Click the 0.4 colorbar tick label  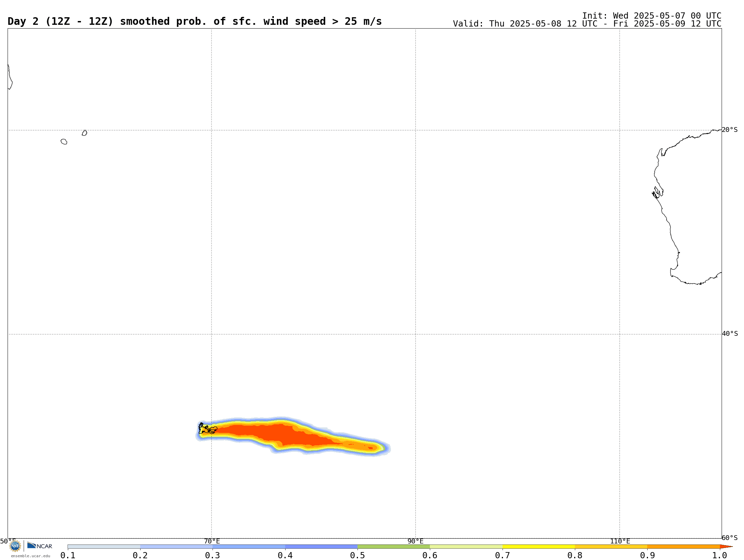tap(285, 555)
